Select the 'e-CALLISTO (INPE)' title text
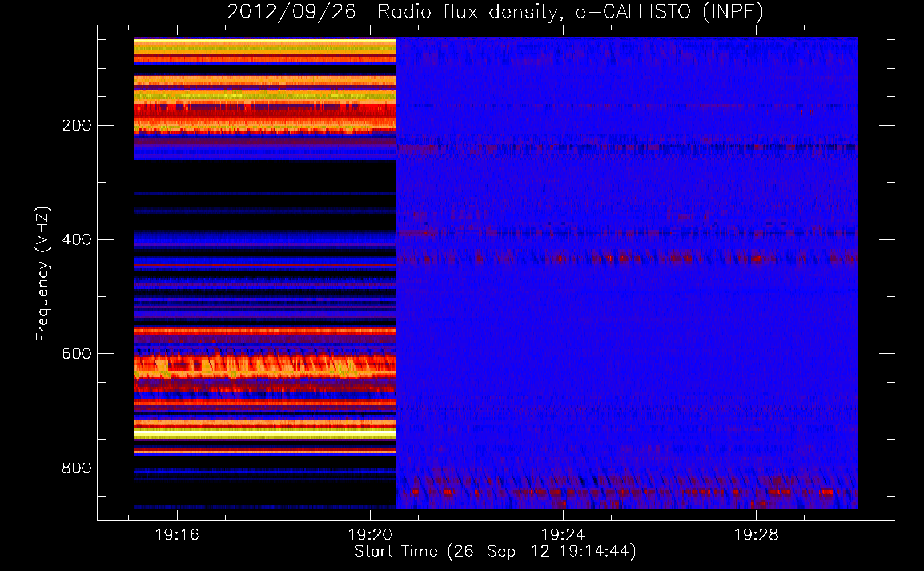The width and height of the screenshot is (924, 571). click(x=669, y=12)
